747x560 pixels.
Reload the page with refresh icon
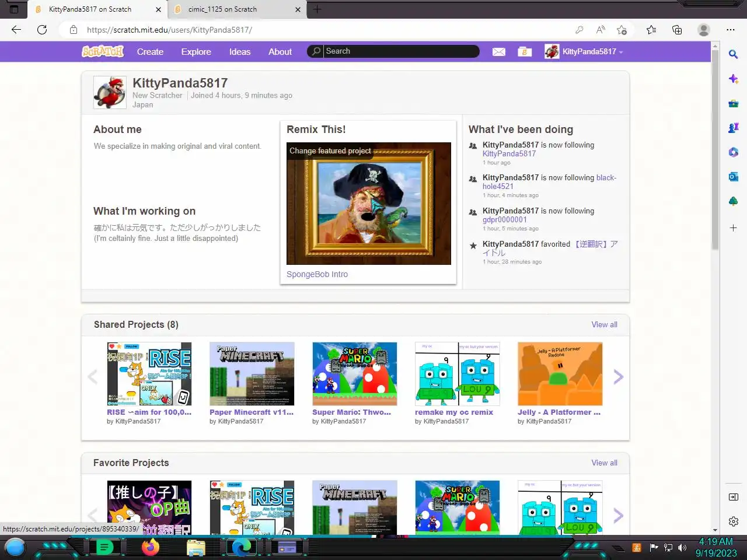pos(42,30)
